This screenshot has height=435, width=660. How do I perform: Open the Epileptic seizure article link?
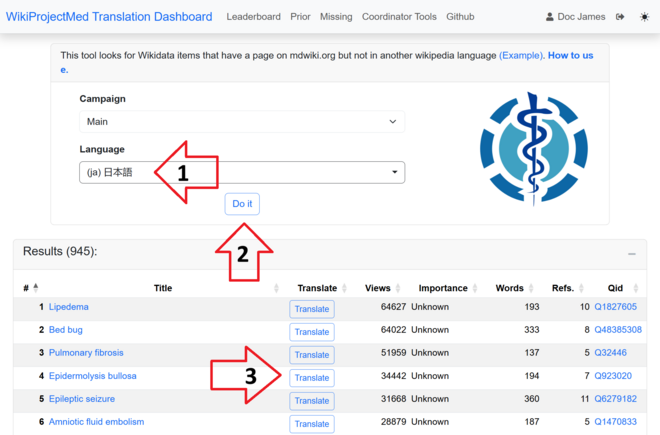[82, 399]
